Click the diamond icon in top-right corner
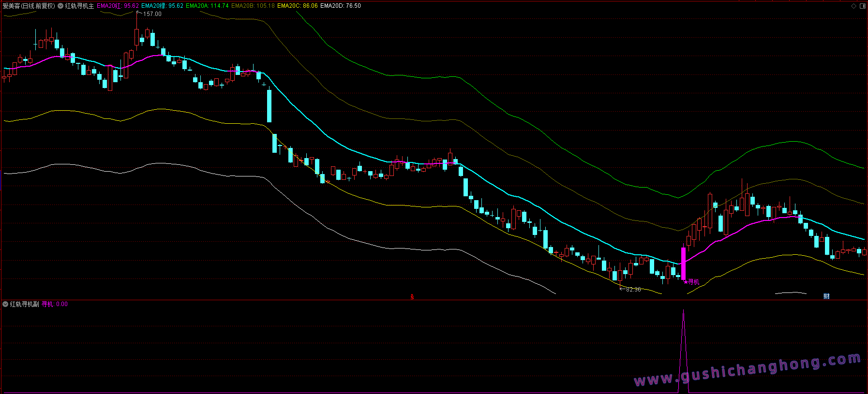 coord(854,6)
